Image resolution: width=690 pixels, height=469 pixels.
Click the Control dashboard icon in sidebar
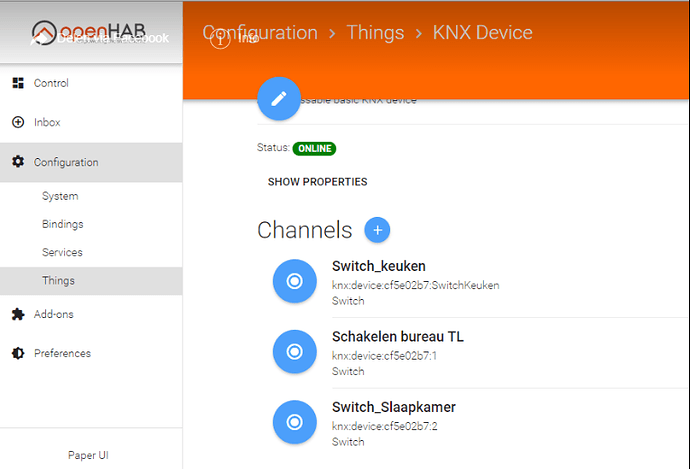click(17, 83)
